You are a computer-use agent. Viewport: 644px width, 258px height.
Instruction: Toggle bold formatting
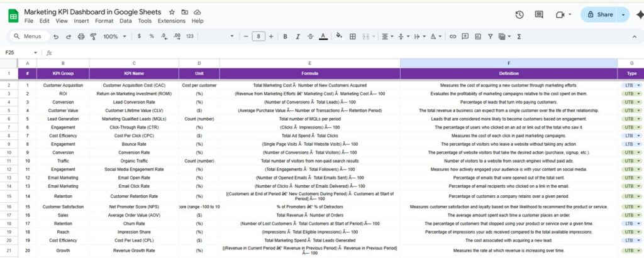[x=285, y=36]
